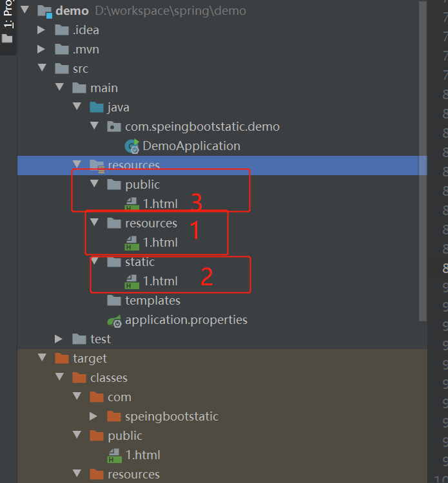This screenshot has width=448, height=483.
Task: Click the application.properties Spring leaf icon
Action: coord(114,321)
